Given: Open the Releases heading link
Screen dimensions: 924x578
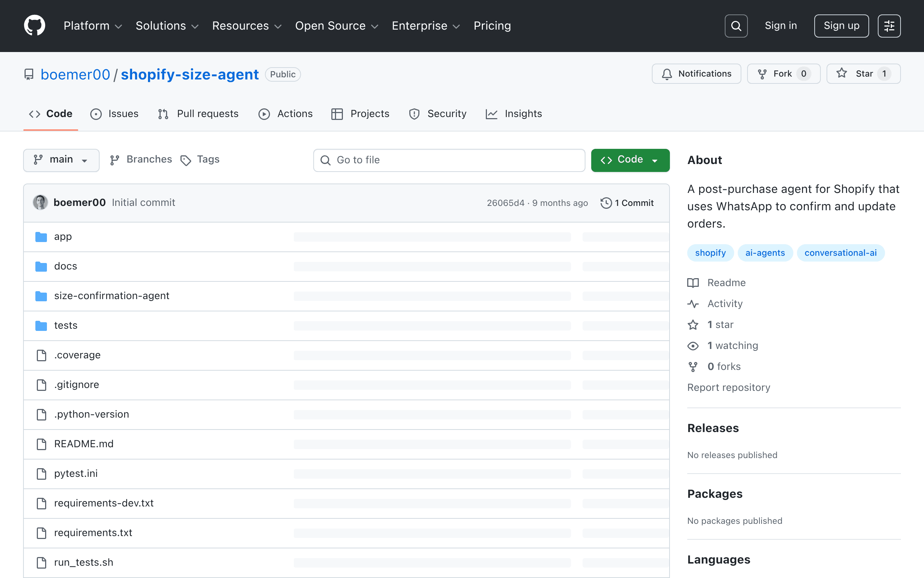Looking at the screenshot, I should 713,428.
